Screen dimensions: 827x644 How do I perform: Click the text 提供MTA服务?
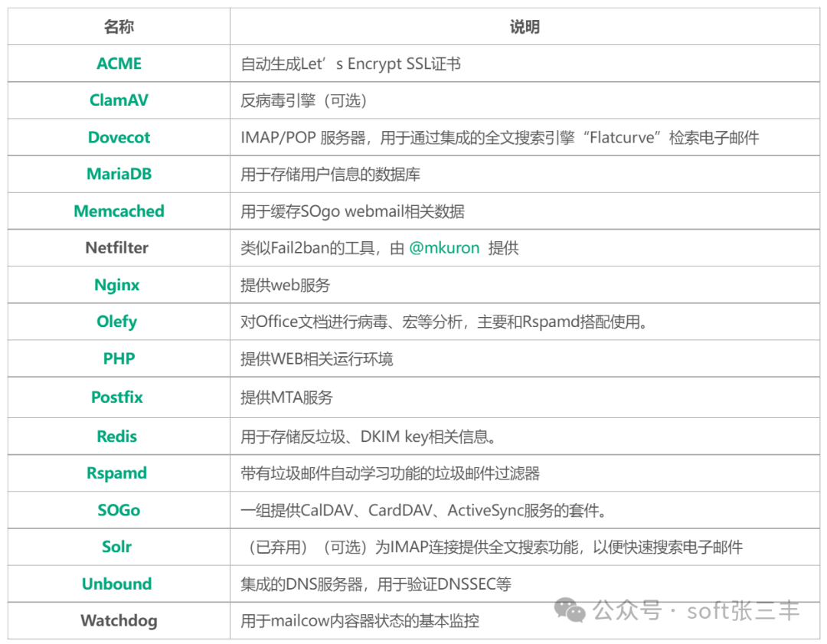click(286, 397)
